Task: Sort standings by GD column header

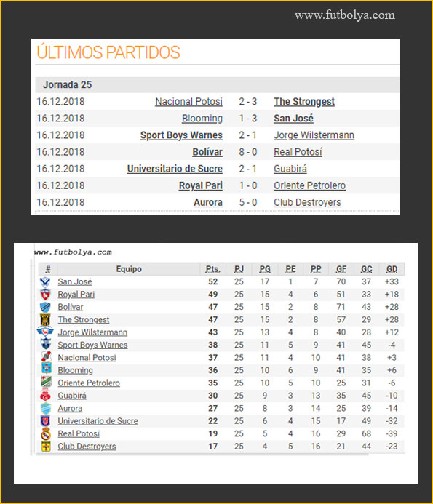Action: point(392,269)
